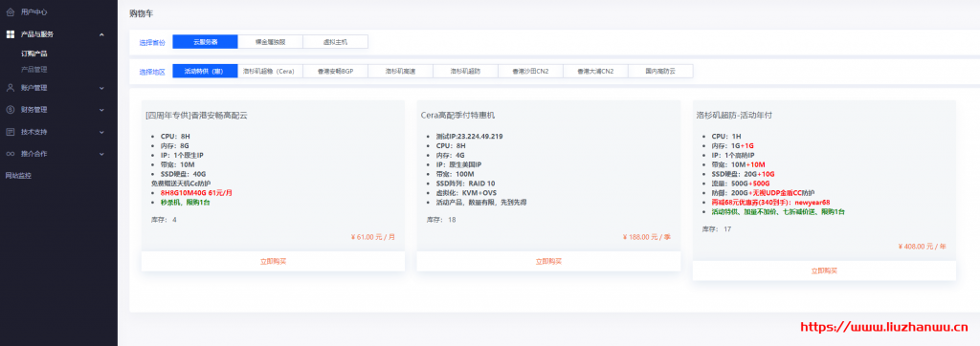Click card title Cera高配季付特惠机
The image size is (980, 346).
point(458,115)
